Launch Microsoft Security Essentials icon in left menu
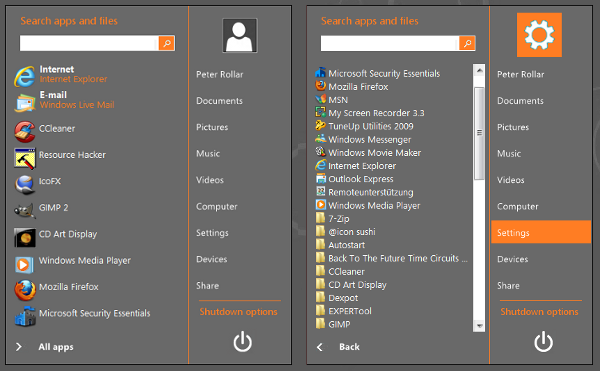Screen dimensions: 600x371 pyautogui.click(x=24, y=316)
